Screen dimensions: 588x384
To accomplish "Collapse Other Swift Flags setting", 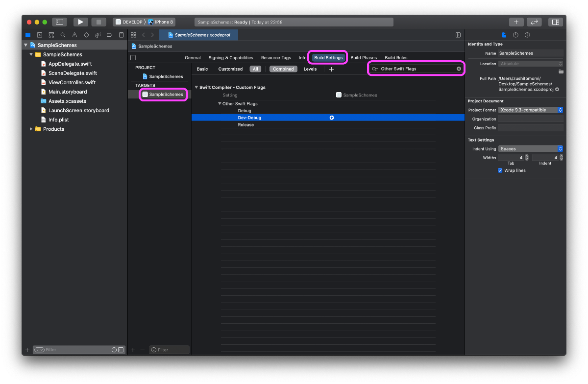I will tap(220, 104).
